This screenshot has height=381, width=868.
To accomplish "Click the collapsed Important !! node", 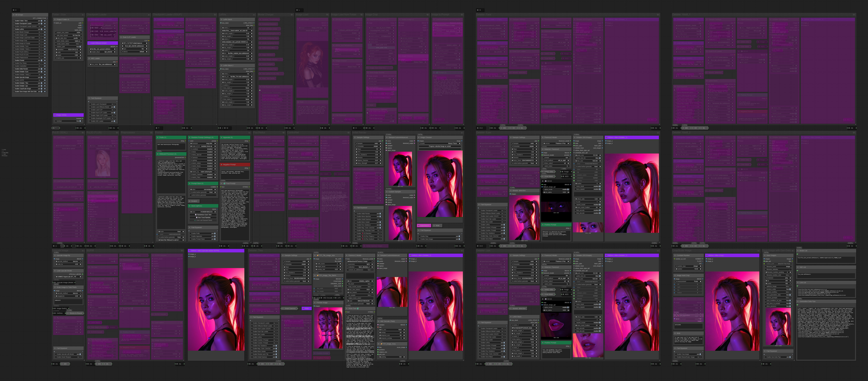I will pyautogui.click(x=424, y=226).
